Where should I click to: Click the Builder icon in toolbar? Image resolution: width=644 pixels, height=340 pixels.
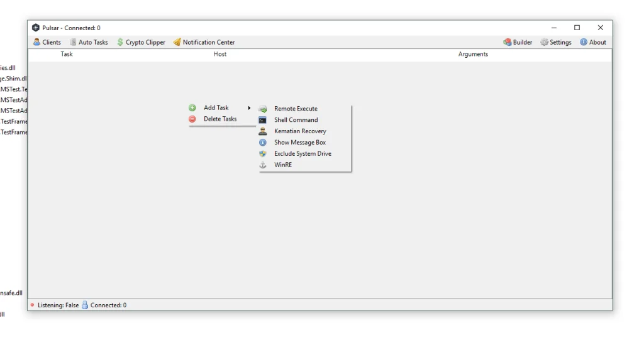[507, 42]
